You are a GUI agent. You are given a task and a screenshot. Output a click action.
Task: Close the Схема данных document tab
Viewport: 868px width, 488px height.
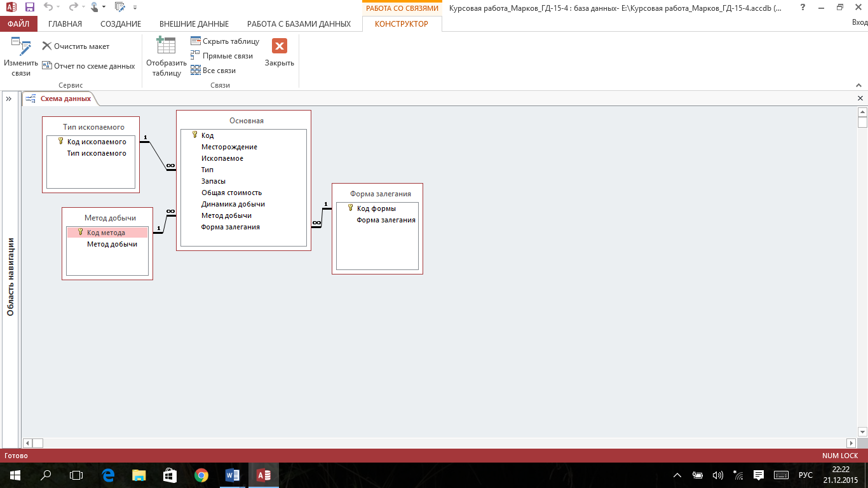click(x=860, y=98)
